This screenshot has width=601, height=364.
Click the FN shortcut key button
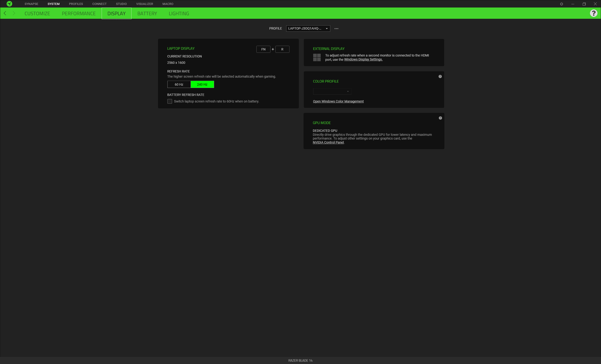click(263, 49)
